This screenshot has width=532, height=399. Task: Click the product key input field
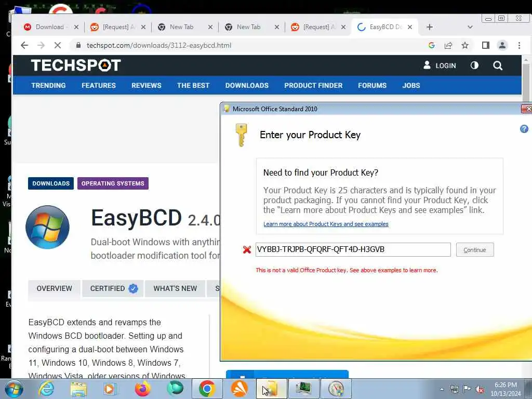(x=353, y=249)
